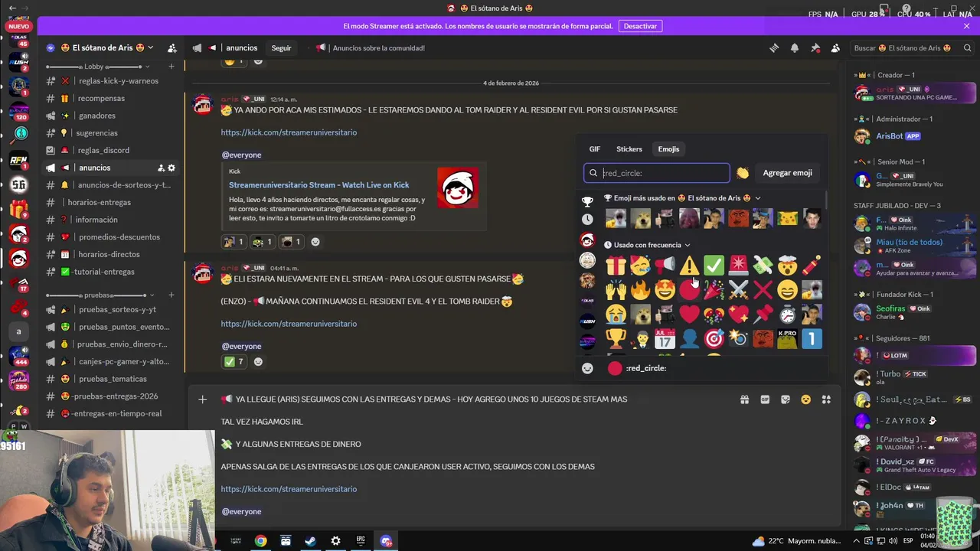This screenshot has height=551, width=980.
Task: Jump to recently used clock category
Action: pos(587,220)
